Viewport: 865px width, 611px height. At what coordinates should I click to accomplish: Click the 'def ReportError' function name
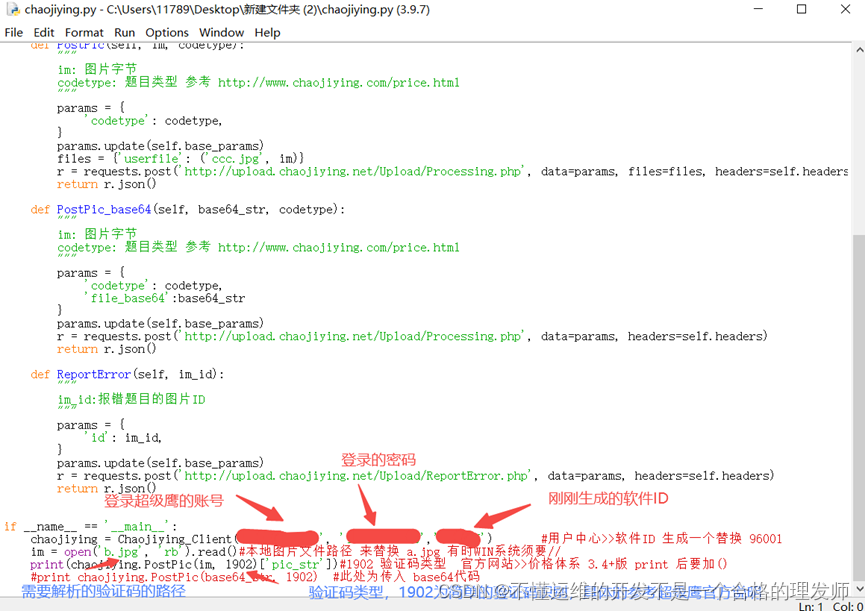[94, 374]
